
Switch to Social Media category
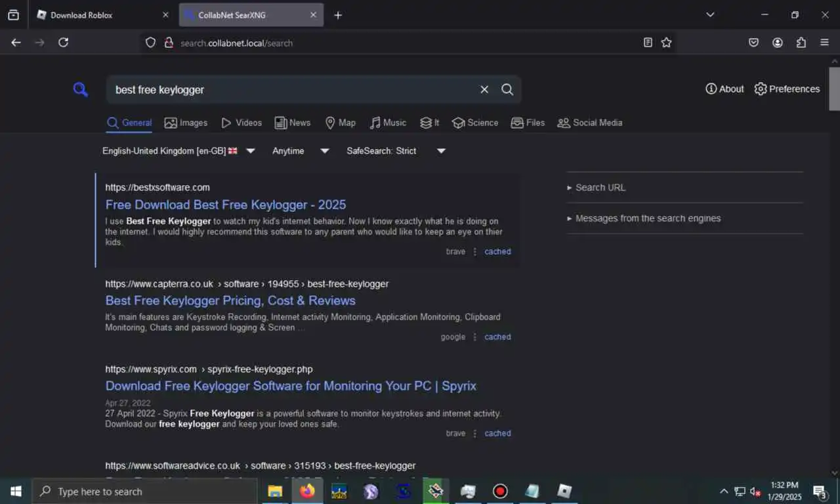point(589,123)
